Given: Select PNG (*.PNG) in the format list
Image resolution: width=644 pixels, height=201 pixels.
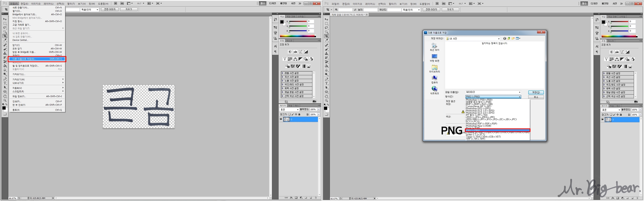Looking at the screenshot, I should pyautogui.click(x=498, y=130).
